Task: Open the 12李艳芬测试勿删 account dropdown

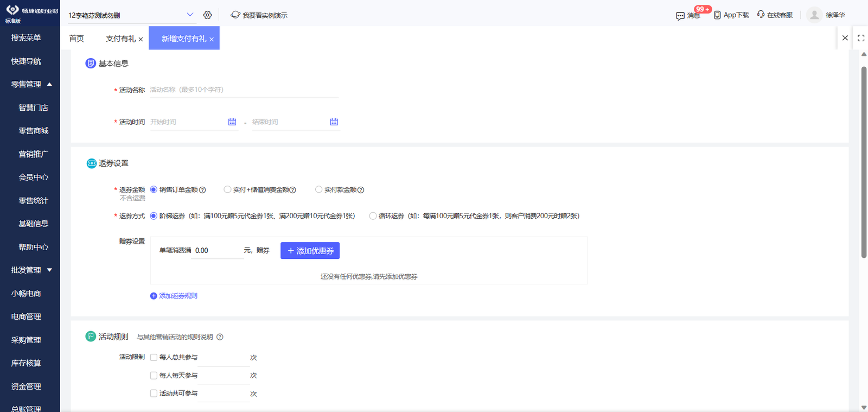Action: tap(131, 15)
